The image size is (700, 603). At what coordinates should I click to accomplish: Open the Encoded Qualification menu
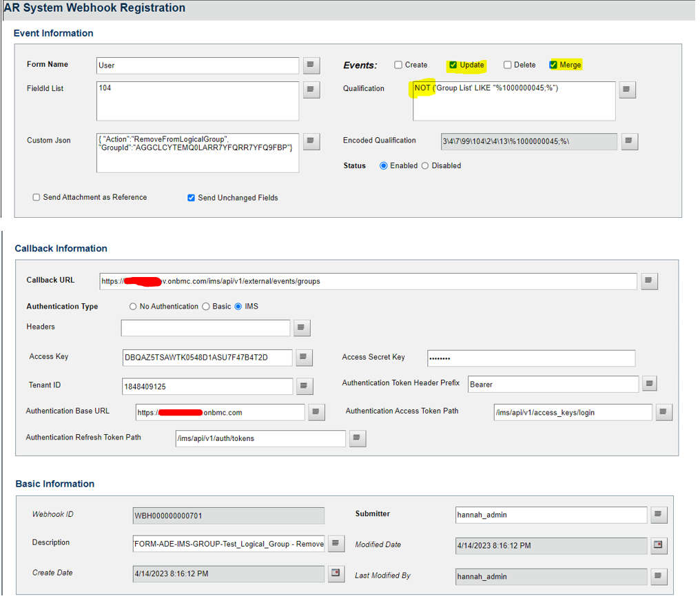[x=629, y=141]
